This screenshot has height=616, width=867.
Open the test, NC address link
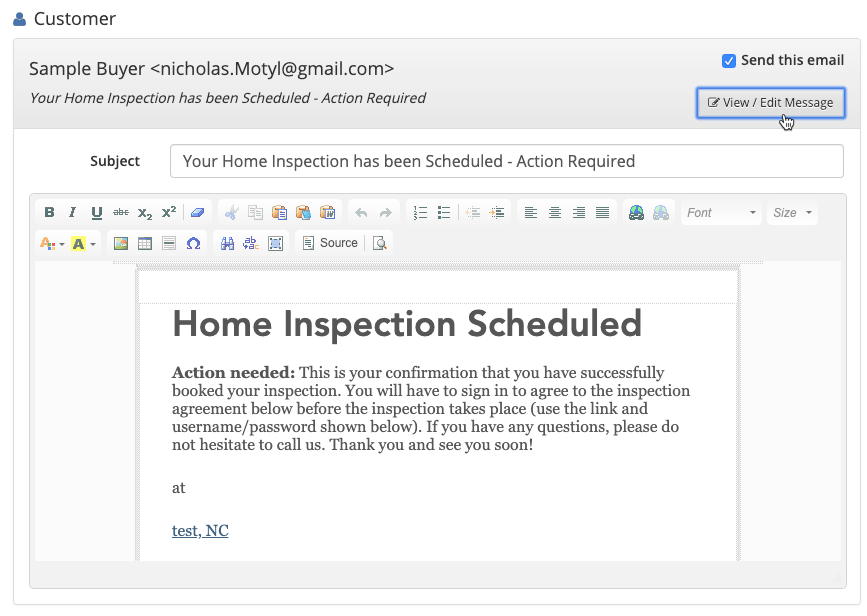[x=200, y=531]
